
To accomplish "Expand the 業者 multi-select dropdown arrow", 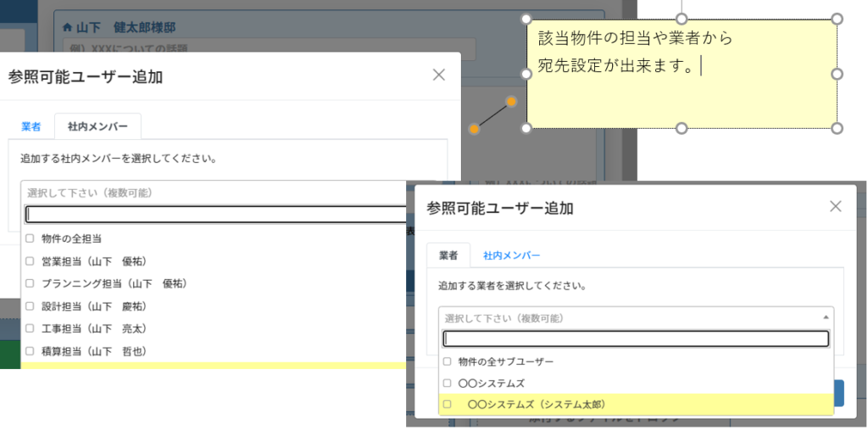I will click(x=826, y=317).
